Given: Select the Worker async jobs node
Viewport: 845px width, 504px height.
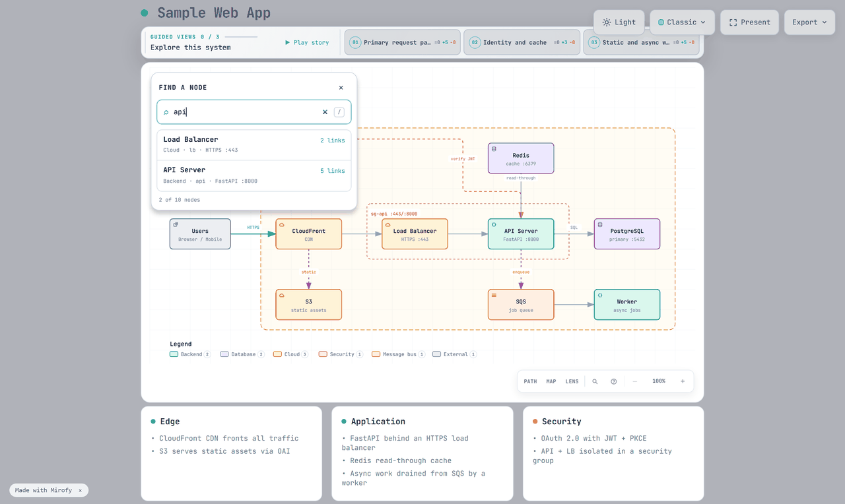Looking at the screenshot, I should (x=627, y=305).
